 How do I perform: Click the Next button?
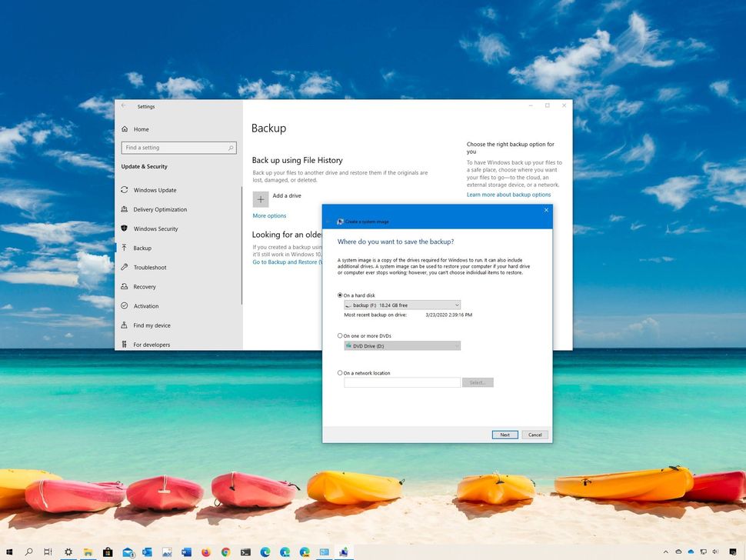pyautogui.click(x=505, y=435)
